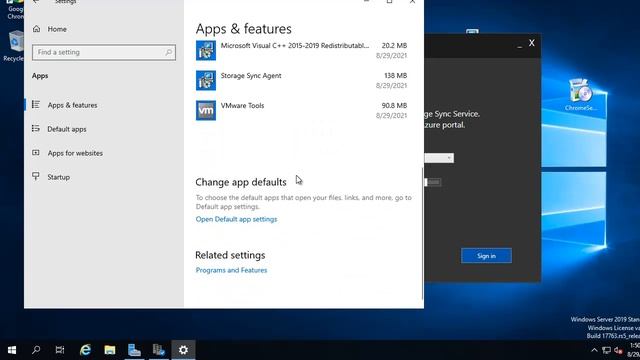Select Microsoft Visual C++ 2015-2019 Redistributable entry
This screenshot has height=360, width=640.
click(x=301, y=50)
